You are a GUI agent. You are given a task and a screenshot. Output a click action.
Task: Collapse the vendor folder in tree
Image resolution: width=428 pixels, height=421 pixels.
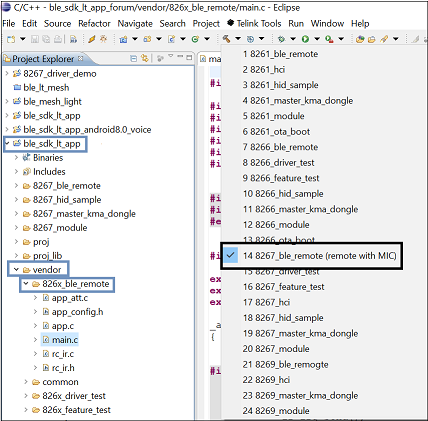pos(16,269)
